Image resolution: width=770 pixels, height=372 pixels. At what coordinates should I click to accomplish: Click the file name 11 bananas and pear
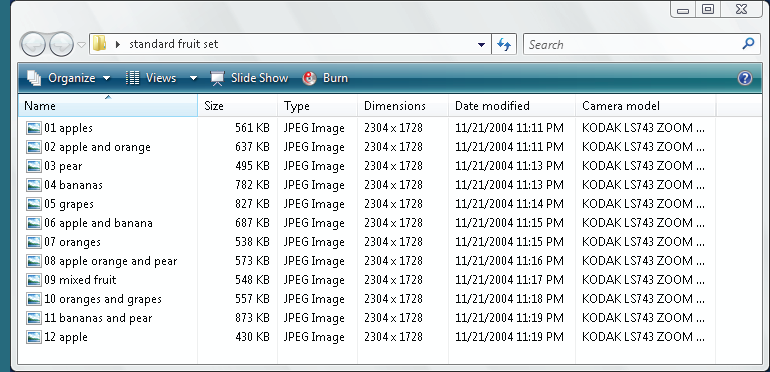(x=98, y=318)
